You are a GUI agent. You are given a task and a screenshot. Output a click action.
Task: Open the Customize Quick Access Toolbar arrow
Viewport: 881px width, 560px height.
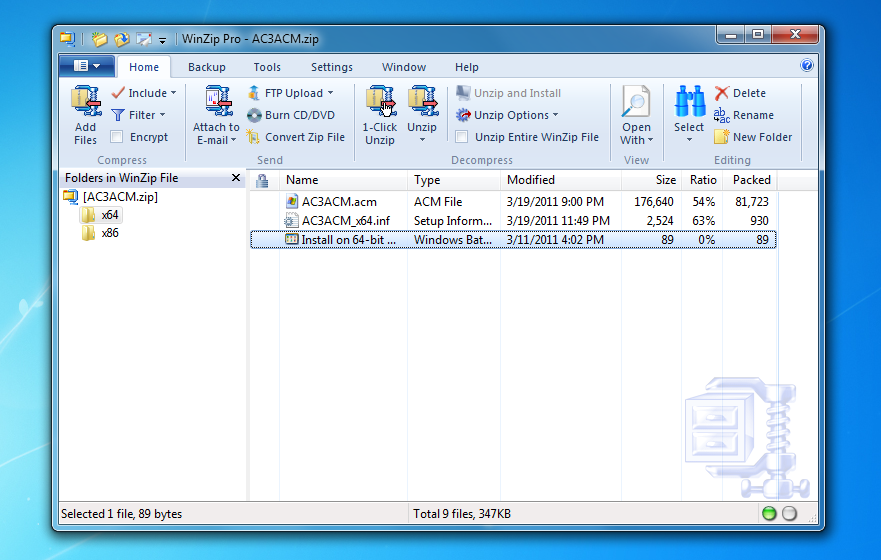tap(162, 40)
